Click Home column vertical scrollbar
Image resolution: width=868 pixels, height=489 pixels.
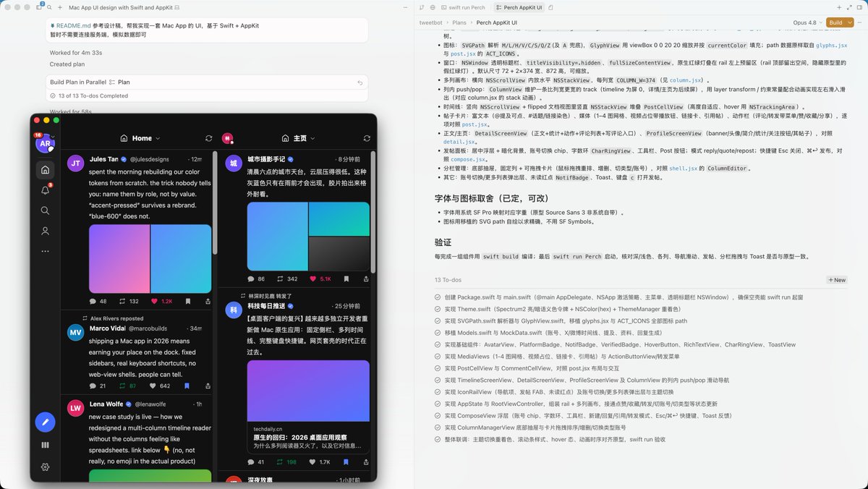(215, 203)
